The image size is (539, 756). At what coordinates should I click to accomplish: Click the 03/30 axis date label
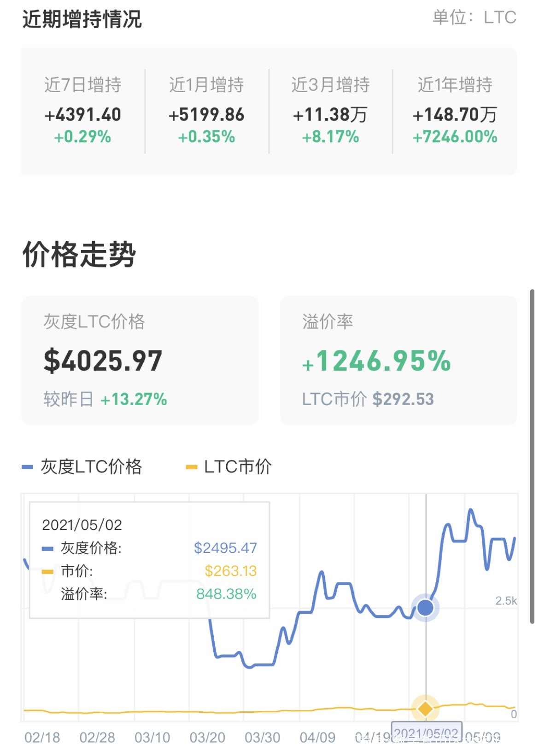click(x=262, y=738)
